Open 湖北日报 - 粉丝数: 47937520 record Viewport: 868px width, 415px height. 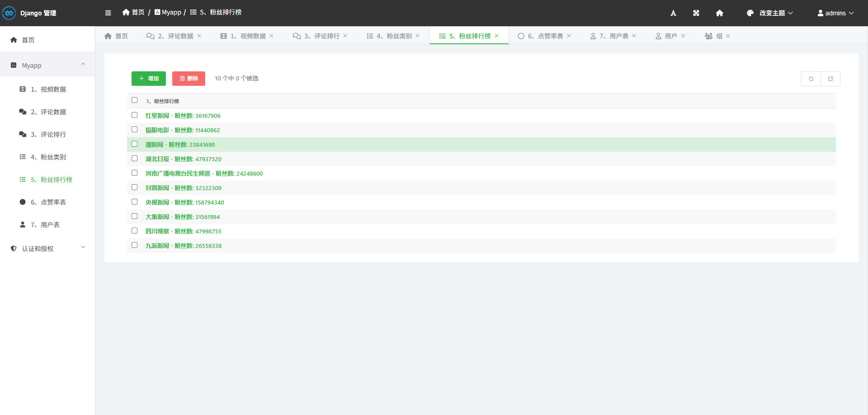184,159
